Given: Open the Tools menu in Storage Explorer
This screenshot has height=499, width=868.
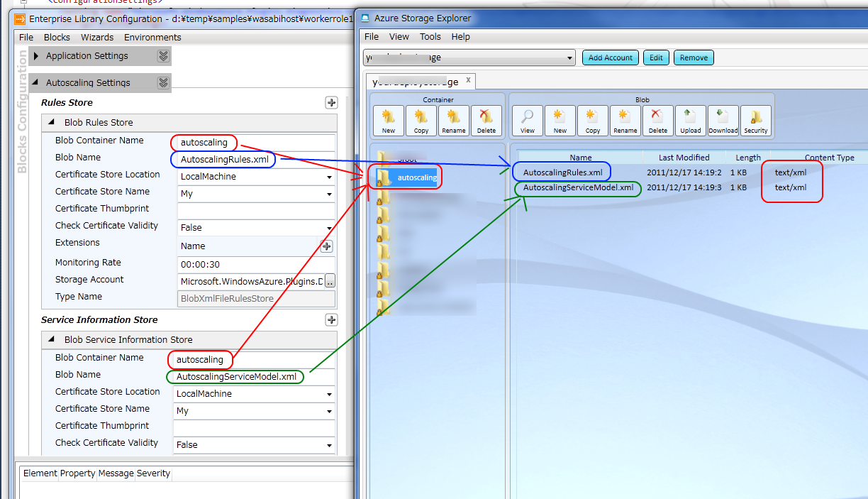Looking at the screenshot, I should click(430, 36).
